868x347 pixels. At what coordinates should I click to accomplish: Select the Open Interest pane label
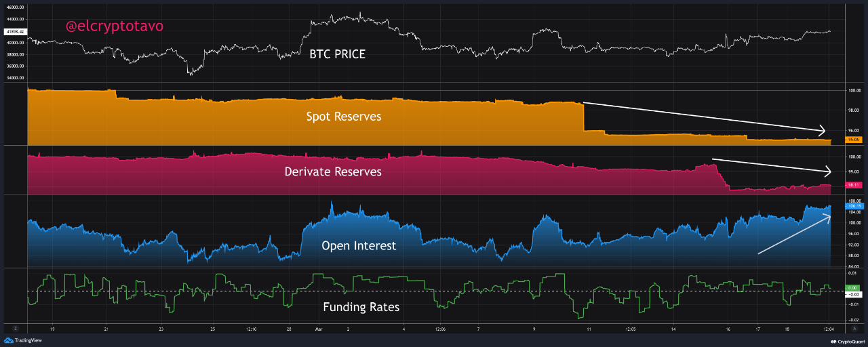pos(359,246)
